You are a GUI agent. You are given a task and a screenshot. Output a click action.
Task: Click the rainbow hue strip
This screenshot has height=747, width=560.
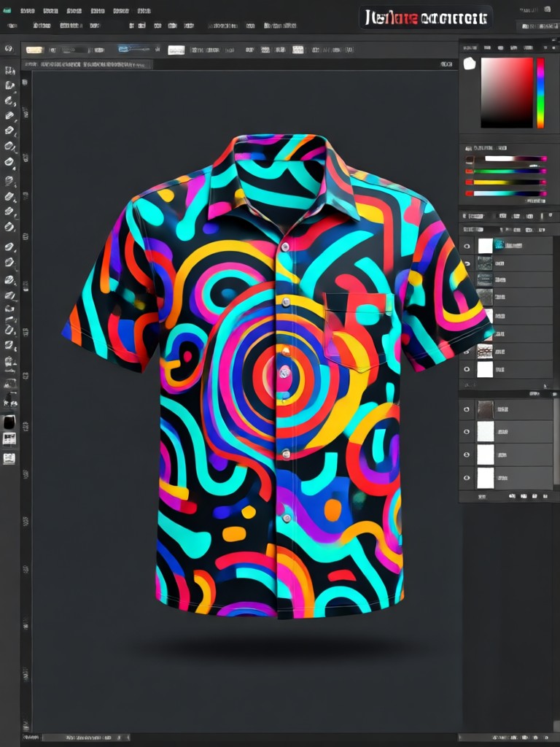(x=540, y=93)
